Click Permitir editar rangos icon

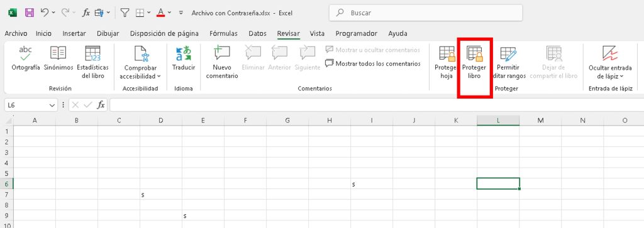(x=508, y=54)
